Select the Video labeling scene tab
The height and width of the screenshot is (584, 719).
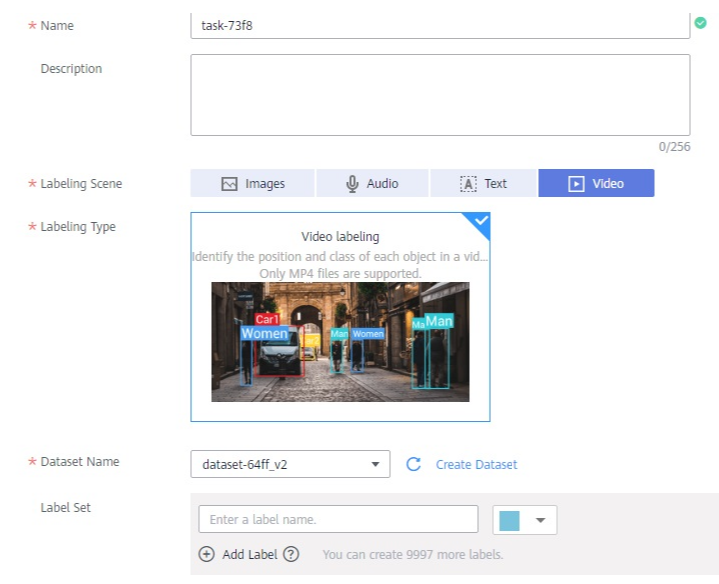click(x=596, y=183)
